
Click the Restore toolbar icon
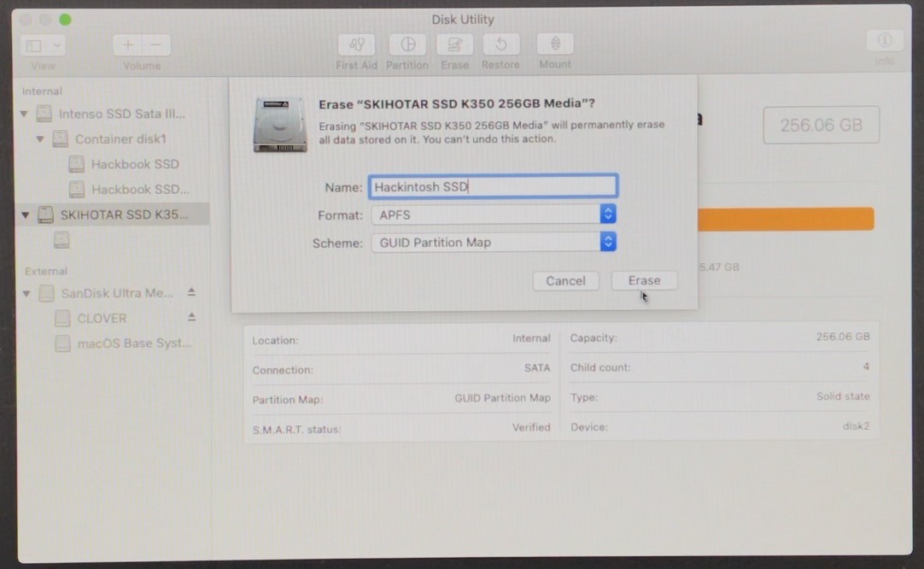pyautogui.click(x=501, y=44)
